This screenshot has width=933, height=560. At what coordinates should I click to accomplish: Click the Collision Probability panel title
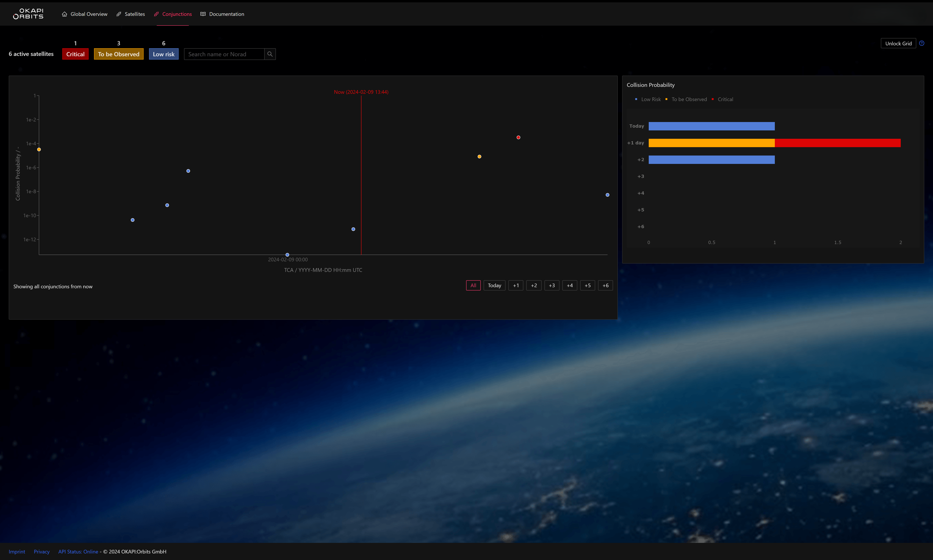point(651,85)
